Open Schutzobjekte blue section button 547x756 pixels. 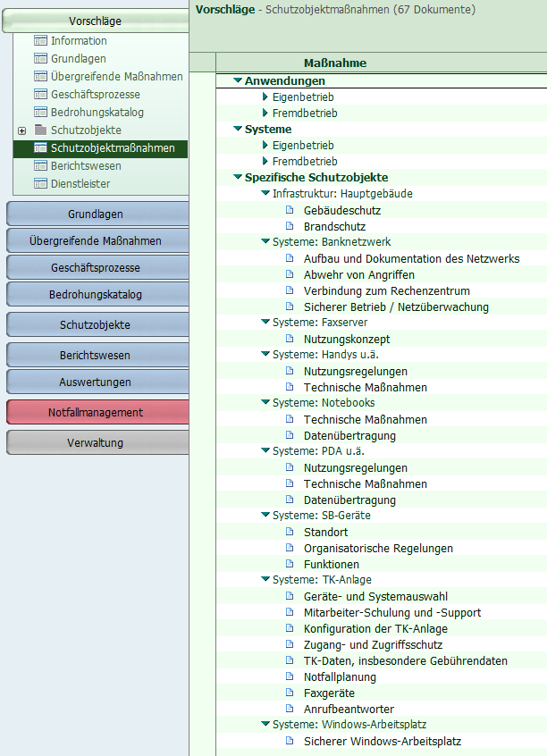click(97, 325)
